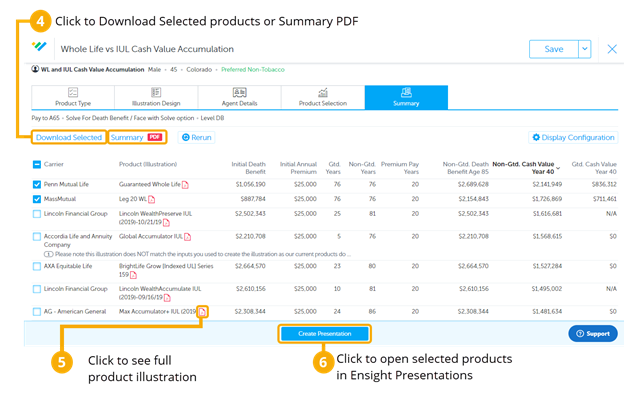Image resolution: width=624 pixels, height=402 pixels.
Task: Click Create Presentation button
Action: [x=325, y=334]
